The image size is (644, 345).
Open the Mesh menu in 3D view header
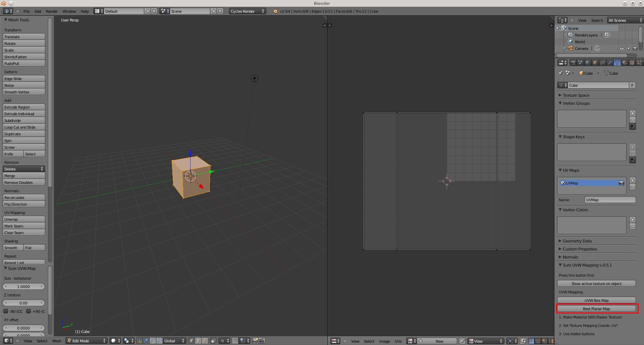pyautogui.click(x=57, y=341)
